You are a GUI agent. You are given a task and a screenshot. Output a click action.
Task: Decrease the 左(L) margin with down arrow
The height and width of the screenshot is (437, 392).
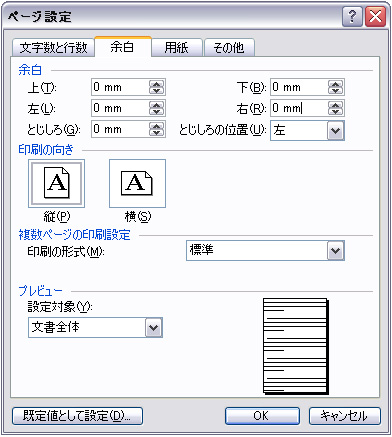156,112
